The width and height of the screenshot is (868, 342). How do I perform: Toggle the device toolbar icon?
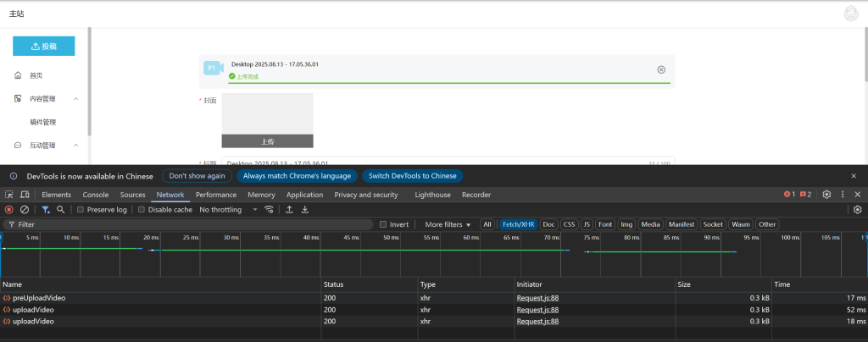(x=25, y=195)
